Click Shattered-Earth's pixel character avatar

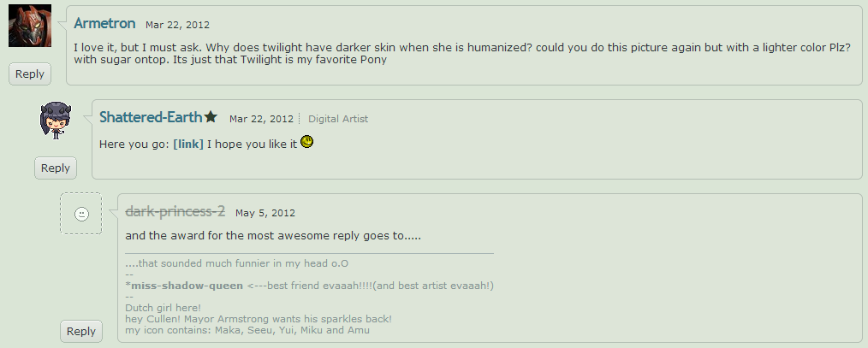click(x=56, y=121)
